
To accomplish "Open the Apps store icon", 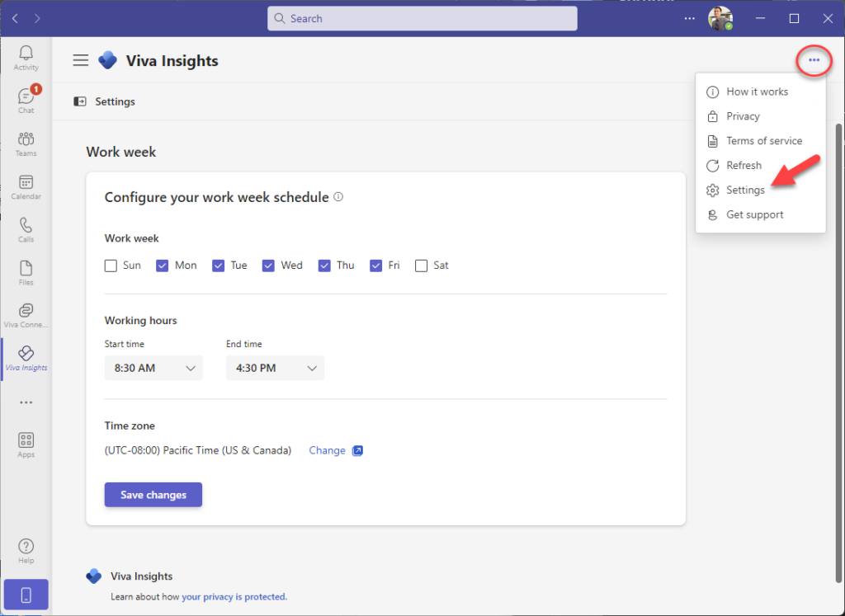I will (26, 445).
